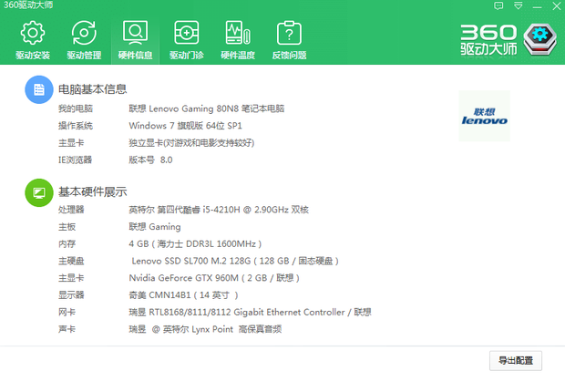Select the i5-4210H processor text
The height and width of the screenshot is (392, 565).
pos(219,210)
